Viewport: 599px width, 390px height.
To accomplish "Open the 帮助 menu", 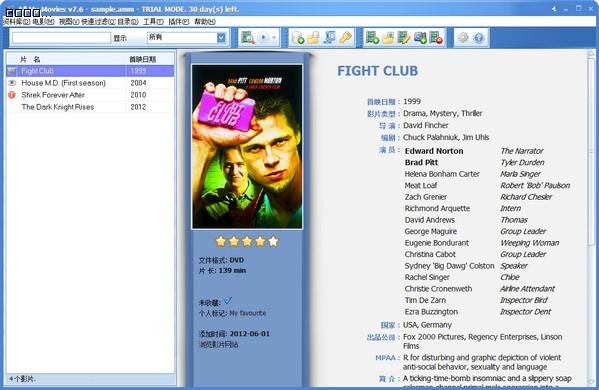I will [x=205, y=22].
